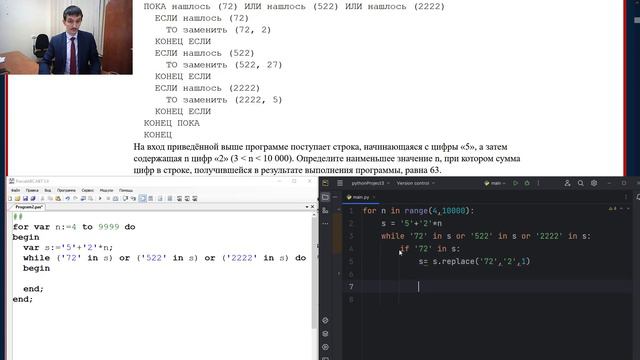Viewport: 640px width, 360px height.
Task: Click 'var s:='5'+'2'*n;' line in PascalABC
Action: (68, 247)
